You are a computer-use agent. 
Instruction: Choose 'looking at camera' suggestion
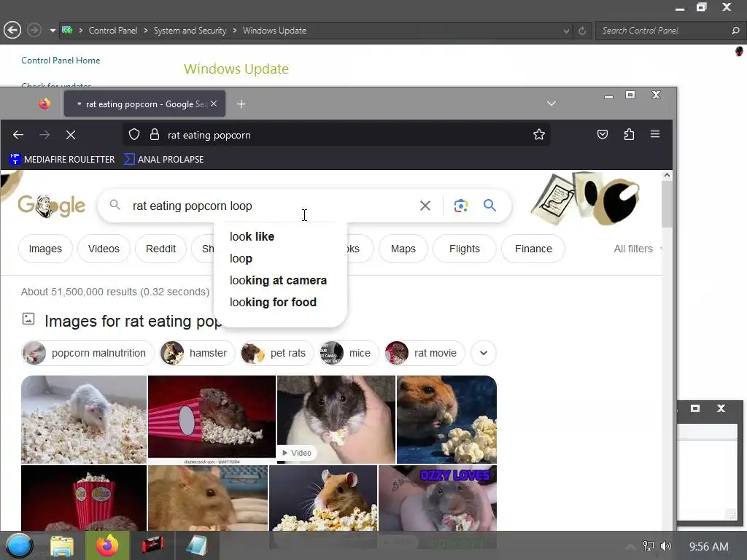[x=278, y=281]
